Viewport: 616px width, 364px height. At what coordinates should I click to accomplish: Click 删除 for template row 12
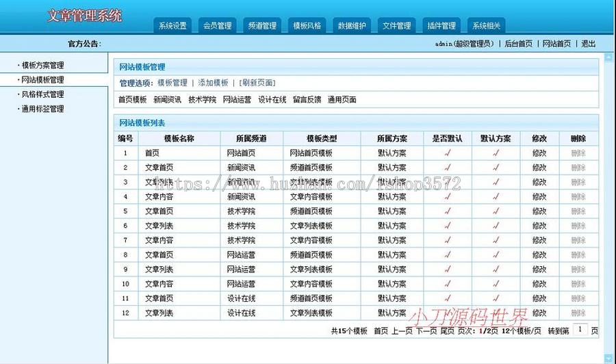(x=578, y=313)
